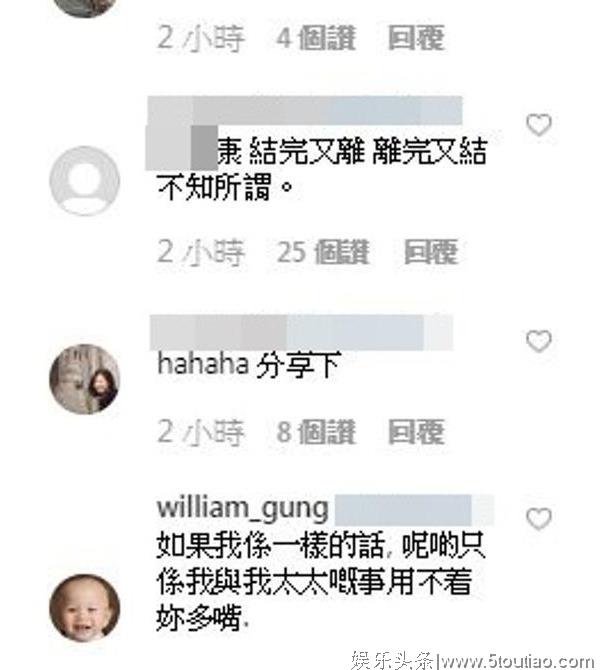Screen dimensions: 602x670
Task: Like william_gung's comment with heart icon
Action: [539, 518]
